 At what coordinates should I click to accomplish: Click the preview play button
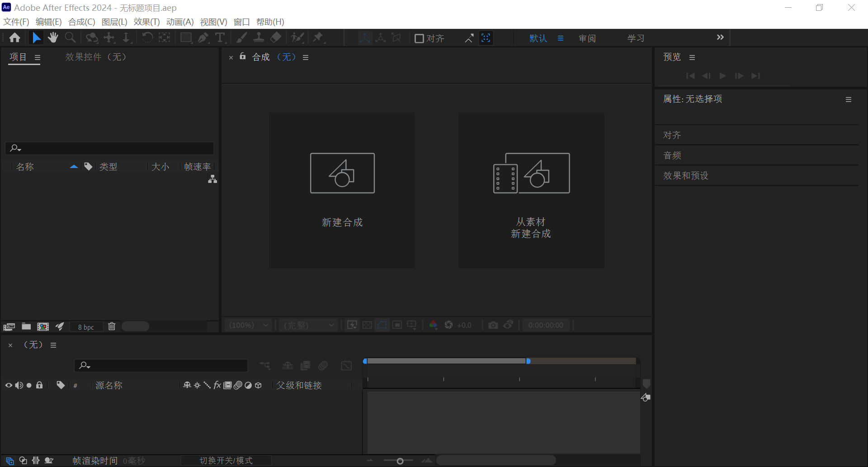click(722, 76)
